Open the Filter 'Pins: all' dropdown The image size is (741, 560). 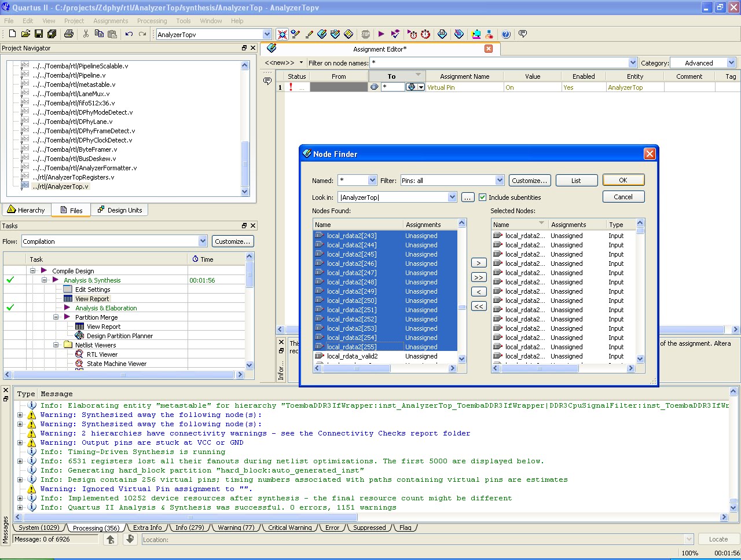pyautogui.click(x=500, y=181)
